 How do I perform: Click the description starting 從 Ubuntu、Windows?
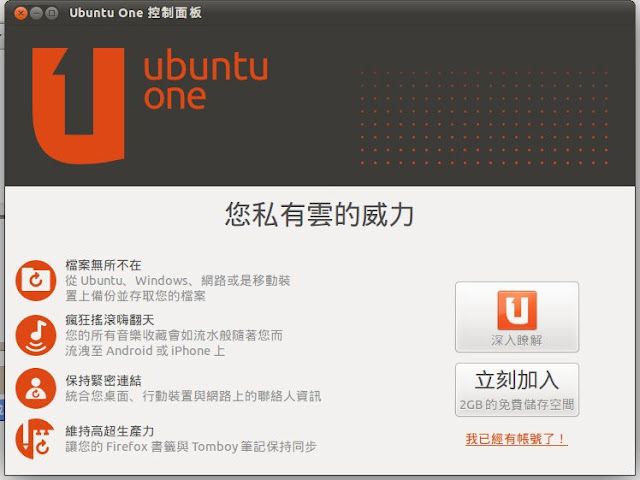(x=178, y=288)
